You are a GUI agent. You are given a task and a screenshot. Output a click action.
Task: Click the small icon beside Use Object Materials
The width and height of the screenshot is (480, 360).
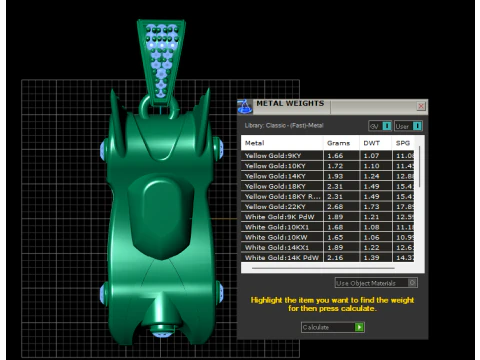click(412, 283)
